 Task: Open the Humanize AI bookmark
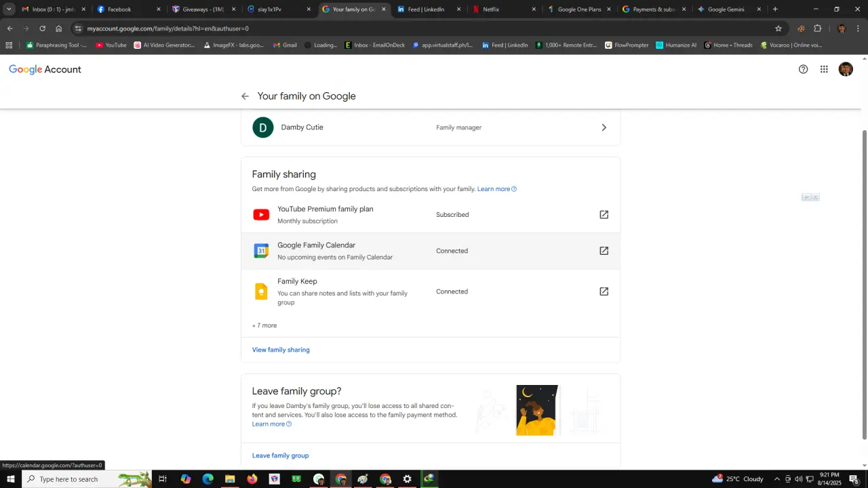(x=676, y=45)
